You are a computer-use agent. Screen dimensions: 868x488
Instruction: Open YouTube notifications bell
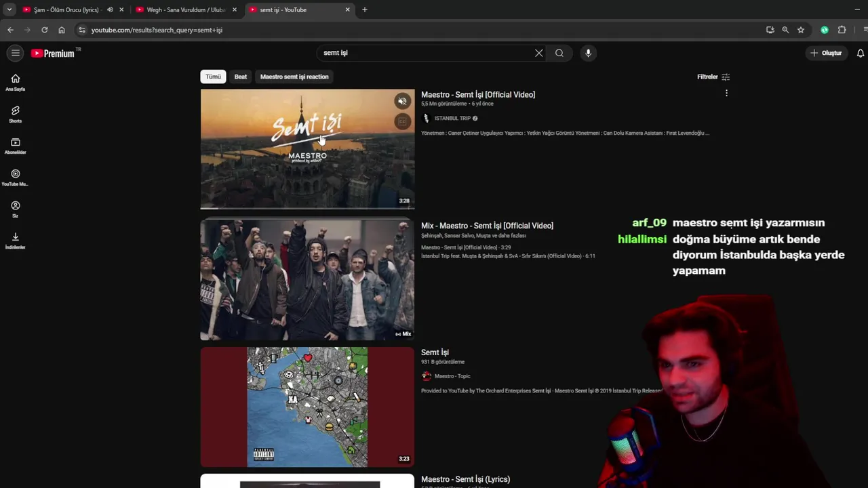(861, 53)
